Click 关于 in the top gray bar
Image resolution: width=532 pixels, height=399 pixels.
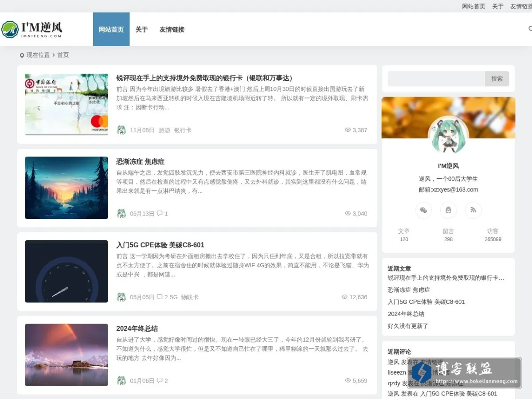[x=498, y=6]
